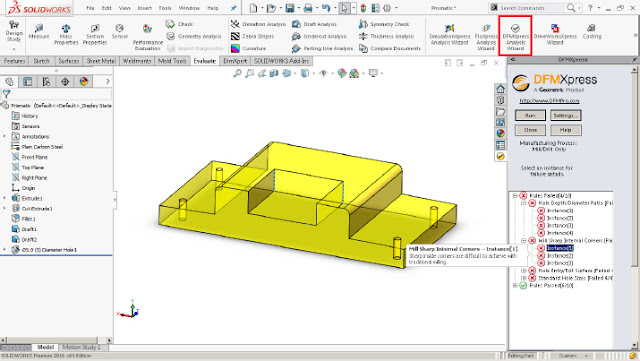640x361 pixels.
Task: Open the Tools menu
Action: tap(165, 8)
